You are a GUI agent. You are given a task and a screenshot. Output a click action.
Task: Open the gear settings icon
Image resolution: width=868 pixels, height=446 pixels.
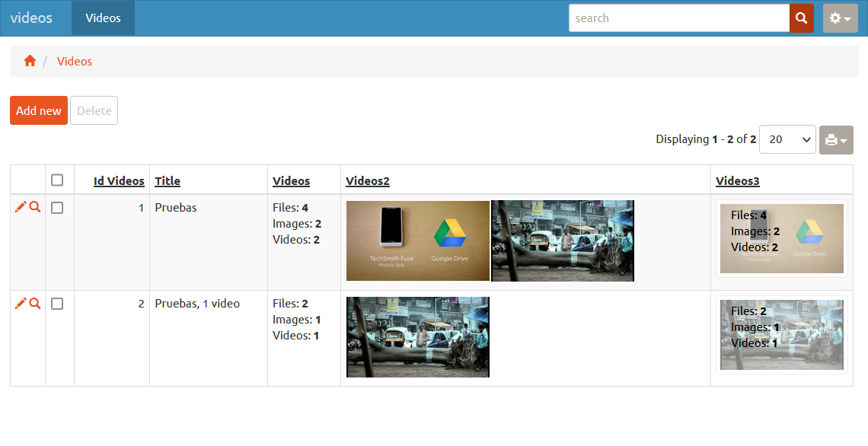836,18
